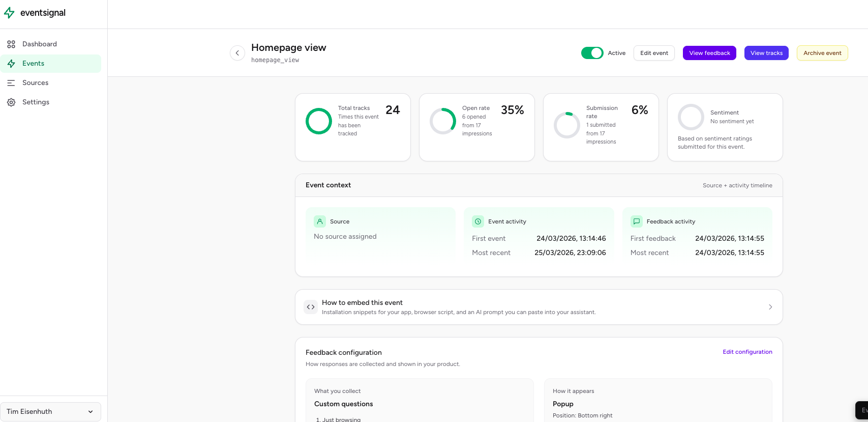868x422 pixels.
Task: Expand the How to embed chevron
Action: point(770,307)
